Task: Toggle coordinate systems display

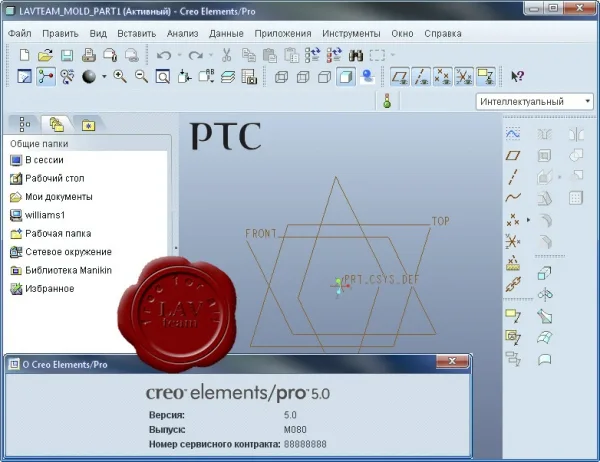Action: (464, 77)
